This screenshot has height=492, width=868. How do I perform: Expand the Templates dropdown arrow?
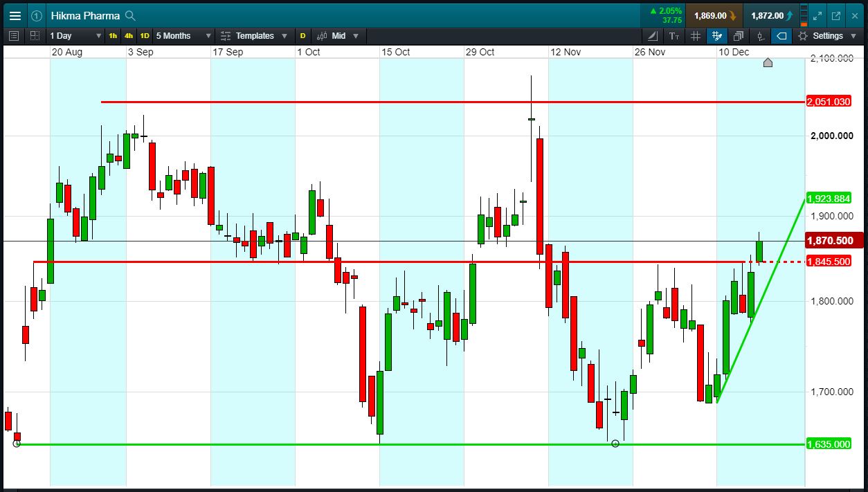tap(285, 36)
